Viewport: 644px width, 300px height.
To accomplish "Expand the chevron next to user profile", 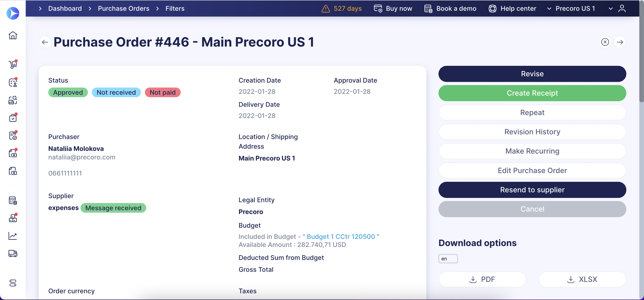I will pos(611,9).
